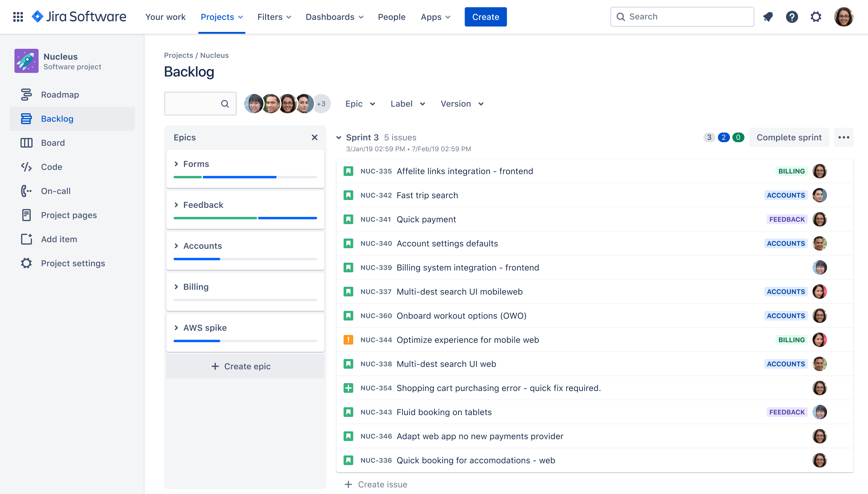Expand the AWS spike epic section
Viewport: 868px width, 494px height.
[x=176, y=328]
